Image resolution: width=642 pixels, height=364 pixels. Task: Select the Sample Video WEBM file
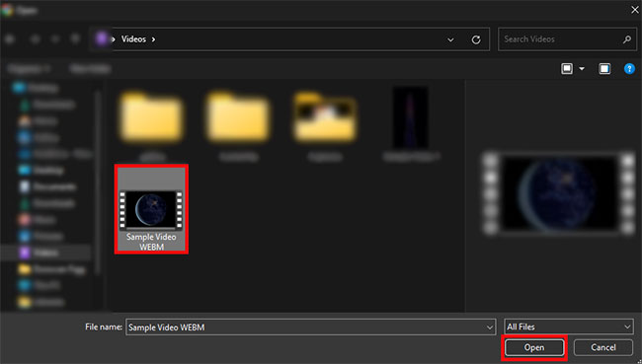151,209
